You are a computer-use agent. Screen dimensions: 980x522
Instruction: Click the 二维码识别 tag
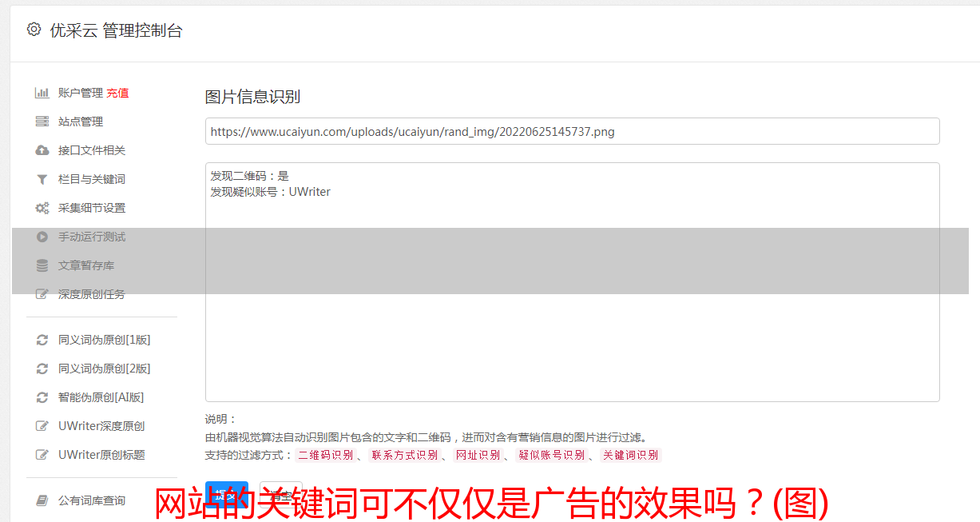(x=325, y=455)
